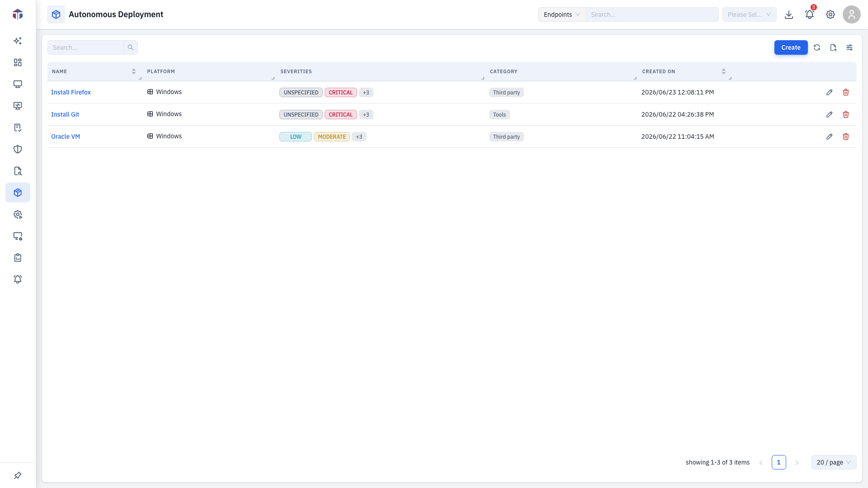
Task: Click the download icon in the header
Action: pyautogui.click(x=789, y=14)
